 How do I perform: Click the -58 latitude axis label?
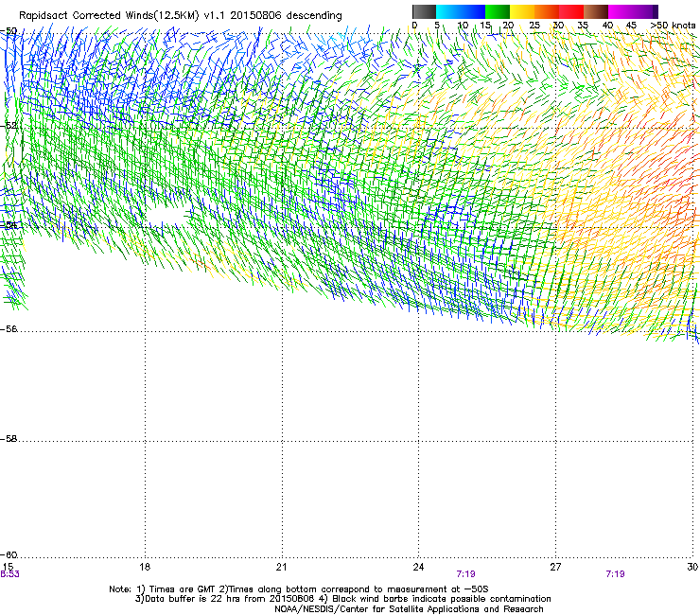click(9, 439)
